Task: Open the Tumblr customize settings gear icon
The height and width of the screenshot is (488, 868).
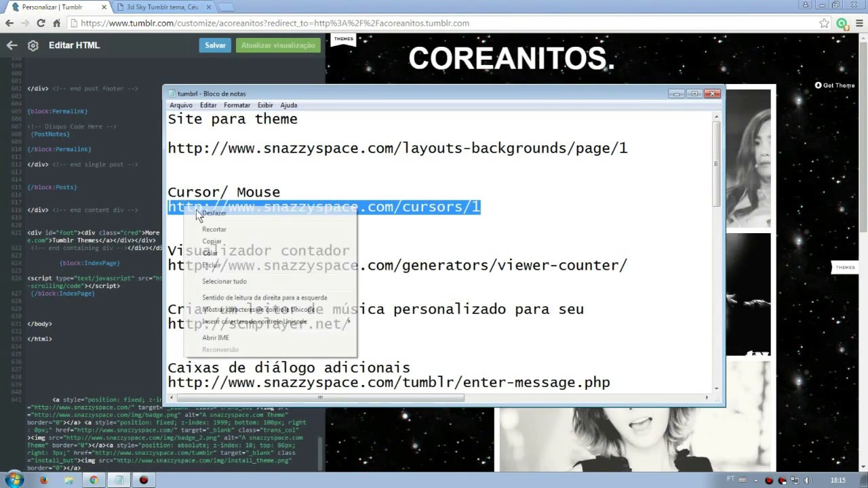Action: pos(33,45)
